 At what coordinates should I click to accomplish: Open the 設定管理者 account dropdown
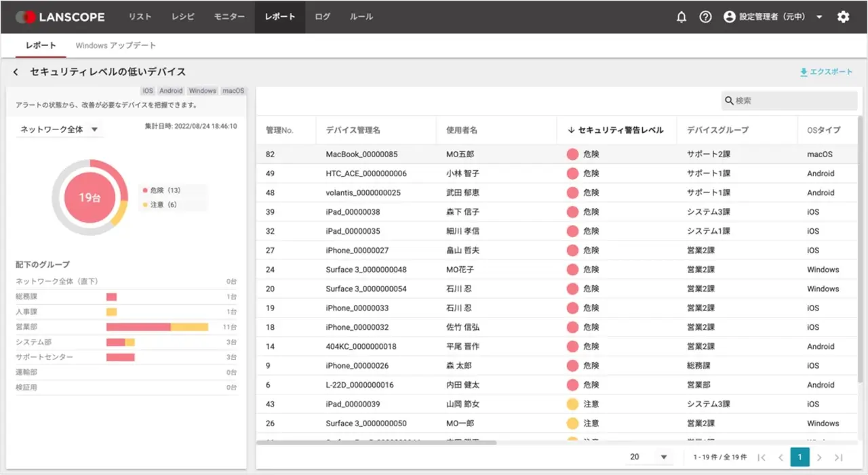point(773,17)
